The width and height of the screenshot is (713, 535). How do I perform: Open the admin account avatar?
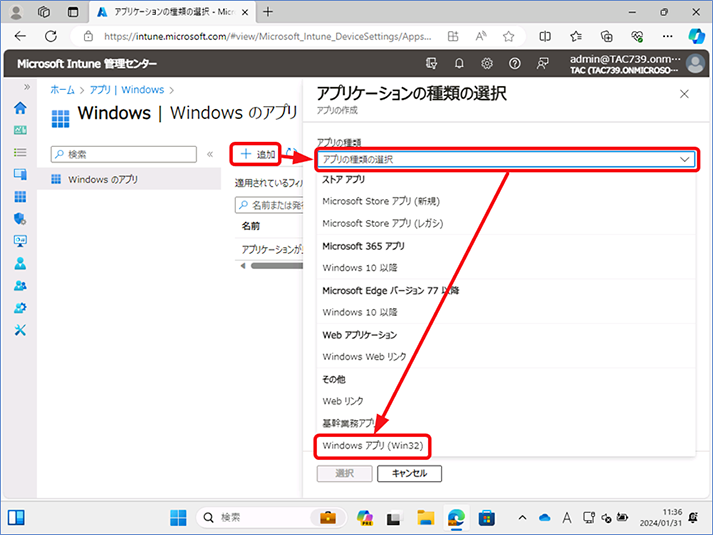(695, 64)
